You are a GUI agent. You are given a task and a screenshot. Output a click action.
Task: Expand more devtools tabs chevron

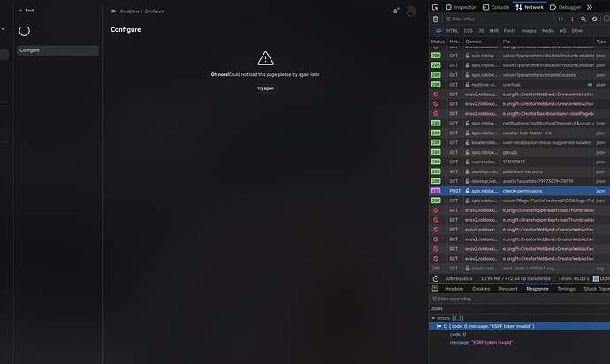click(590, 7)
